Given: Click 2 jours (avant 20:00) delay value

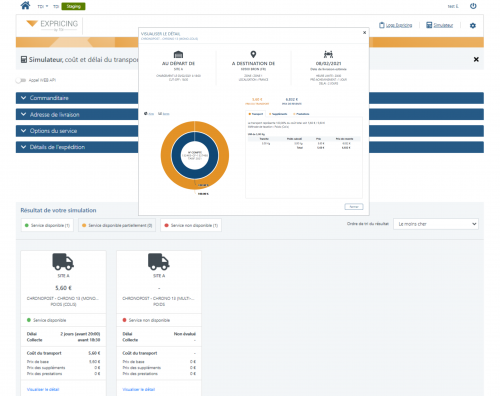Looking at the screenshot, I should tap(80, 334).
